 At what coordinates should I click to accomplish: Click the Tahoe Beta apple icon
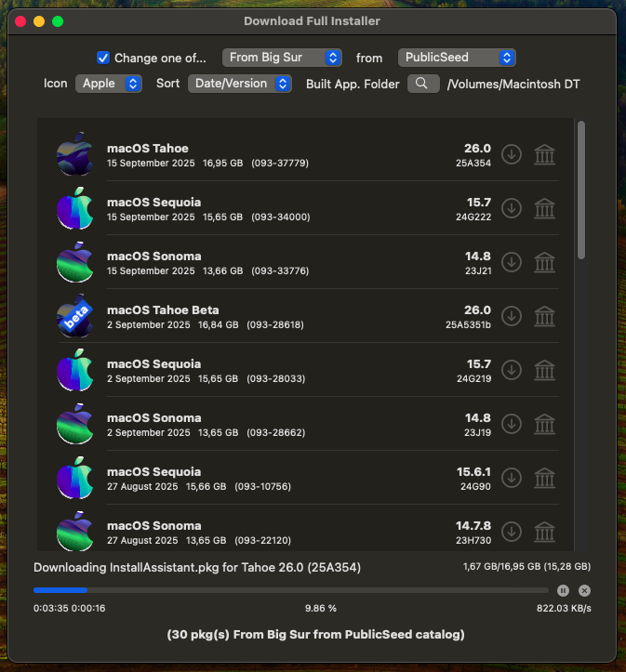click(75, 316)
